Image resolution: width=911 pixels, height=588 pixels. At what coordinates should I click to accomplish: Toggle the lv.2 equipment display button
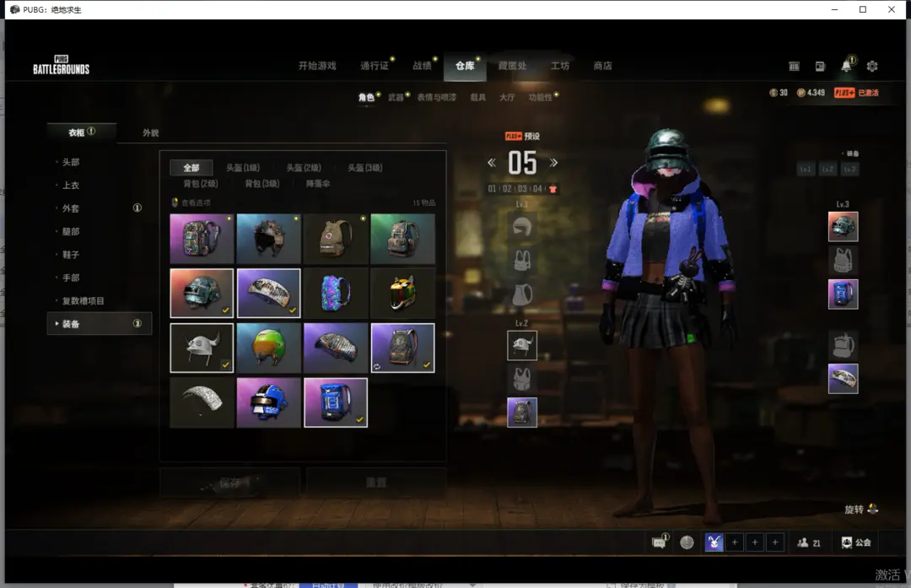(827, 169)
